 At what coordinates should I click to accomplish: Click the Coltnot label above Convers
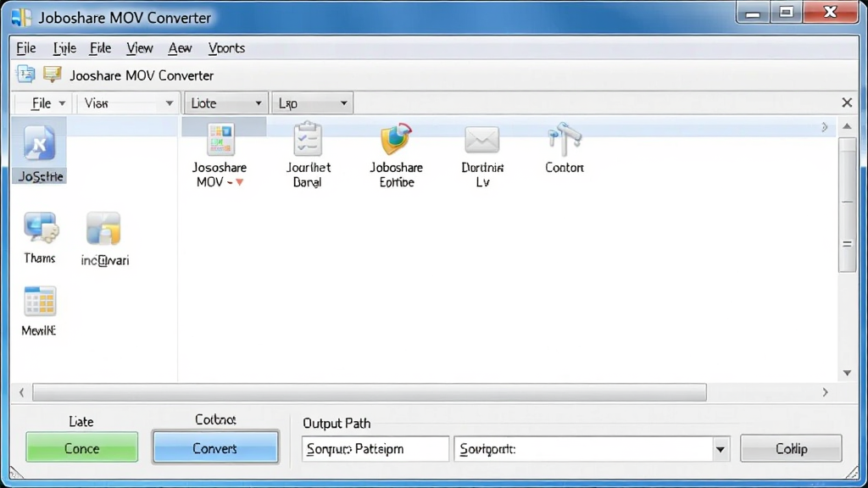tap(215, 420)
